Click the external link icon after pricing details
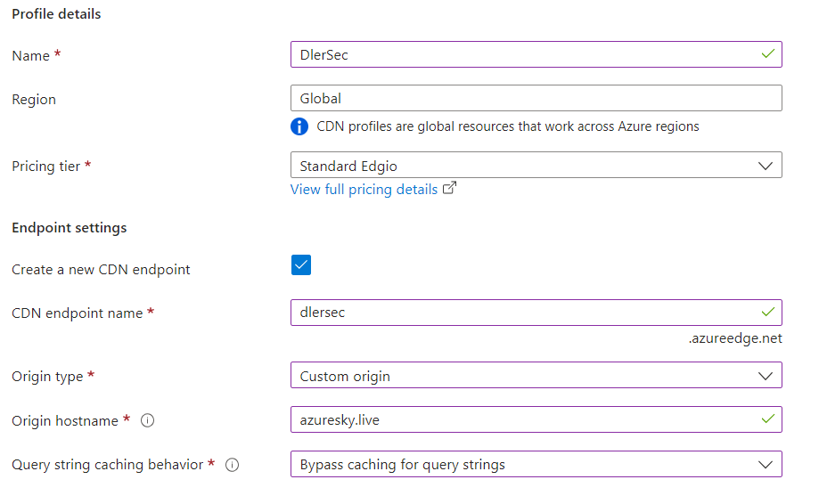The width and height of the screenshot is (827, 504). [450, 188]
